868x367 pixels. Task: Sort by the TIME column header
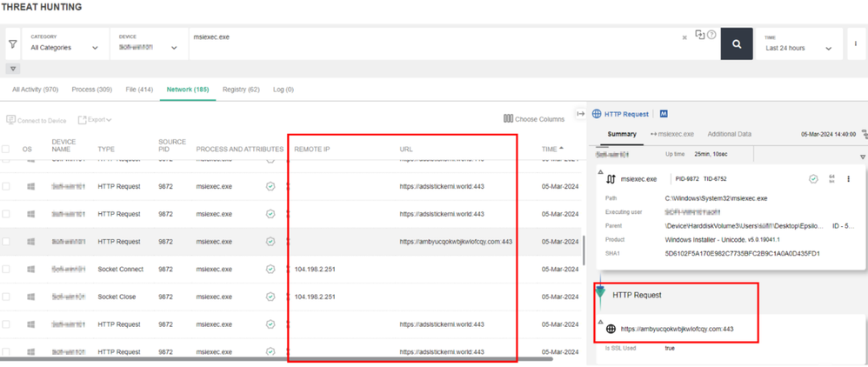pyautogui.click(x=551, y=149)
